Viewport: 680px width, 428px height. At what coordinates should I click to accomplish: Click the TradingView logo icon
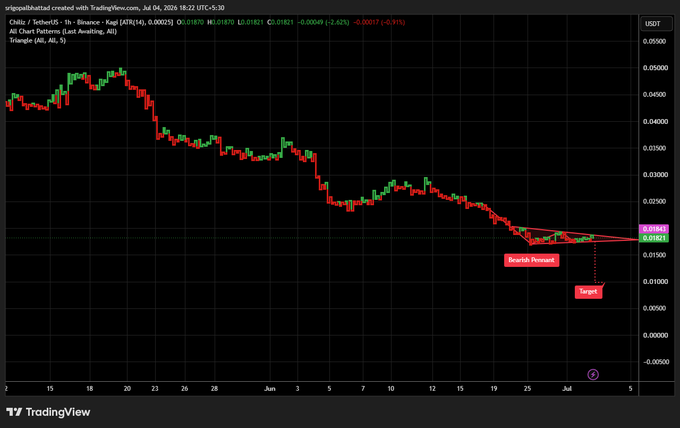click(x=14, y=412)
